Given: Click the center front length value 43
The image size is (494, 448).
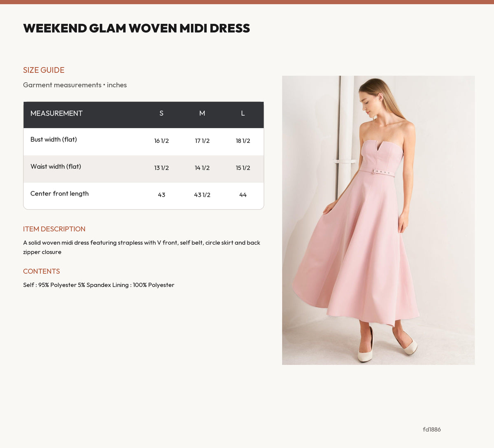Looking at the screenshot, I should (161, 195).
